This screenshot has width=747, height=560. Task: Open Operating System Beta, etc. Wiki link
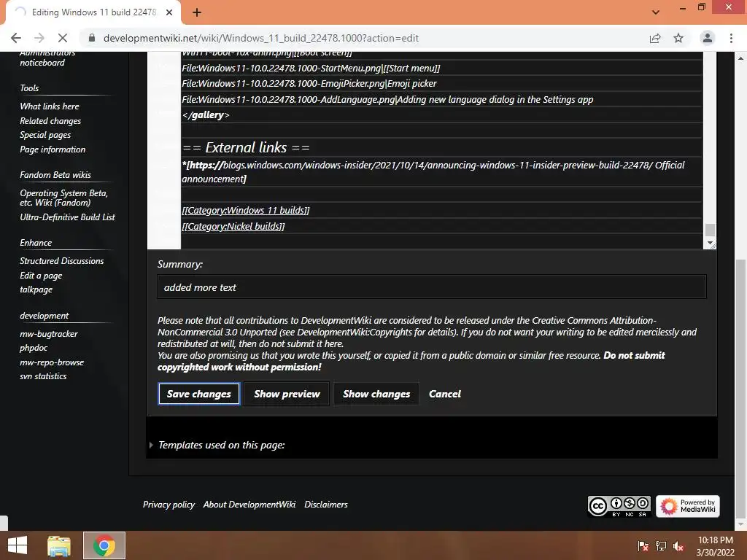click(64, 198)
